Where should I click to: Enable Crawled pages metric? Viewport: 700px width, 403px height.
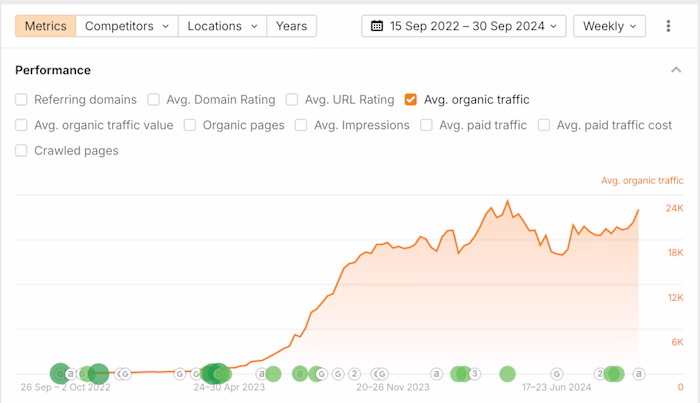pyautogui.click(x=21, y=151)
